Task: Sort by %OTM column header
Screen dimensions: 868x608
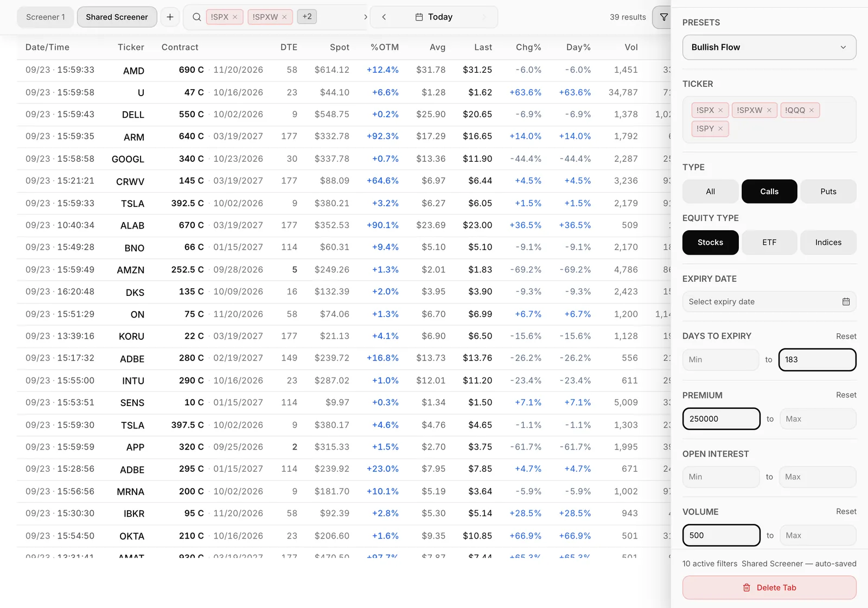Action: pos(385,47)
